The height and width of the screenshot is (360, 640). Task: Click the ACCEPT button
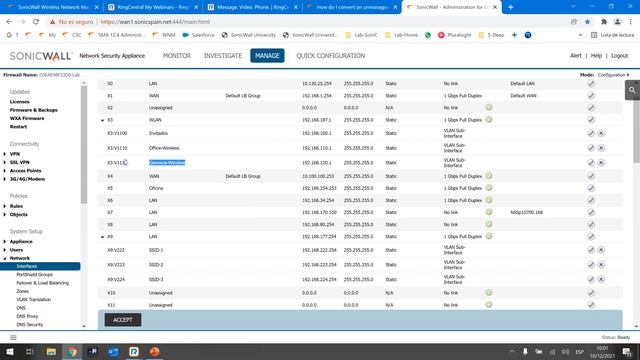123,320
